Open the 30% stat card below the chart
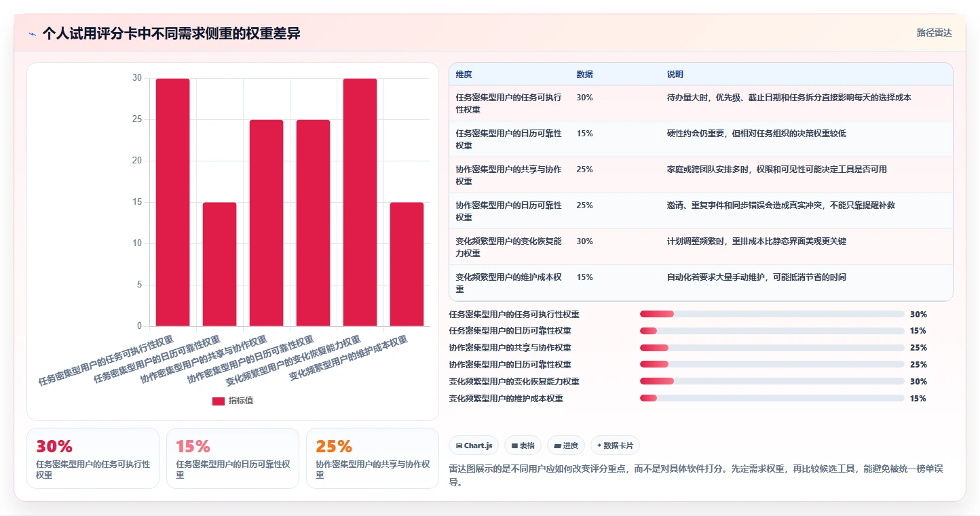 93,458
